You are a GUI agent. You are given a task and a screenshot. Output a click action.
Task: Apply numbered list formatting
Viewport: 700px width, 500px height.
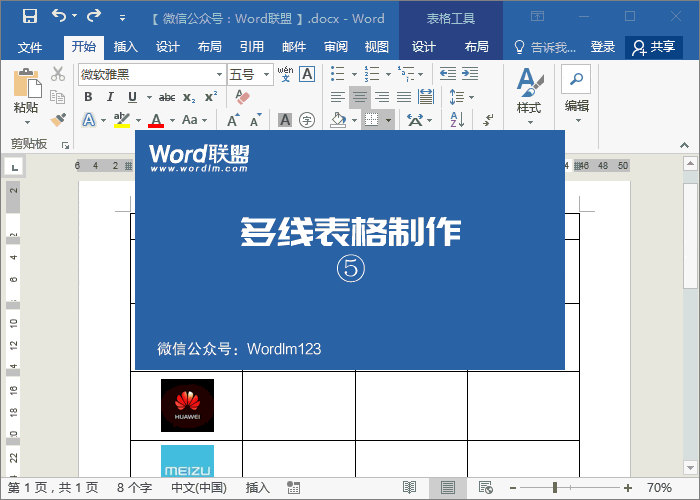(x=371, y=74)
